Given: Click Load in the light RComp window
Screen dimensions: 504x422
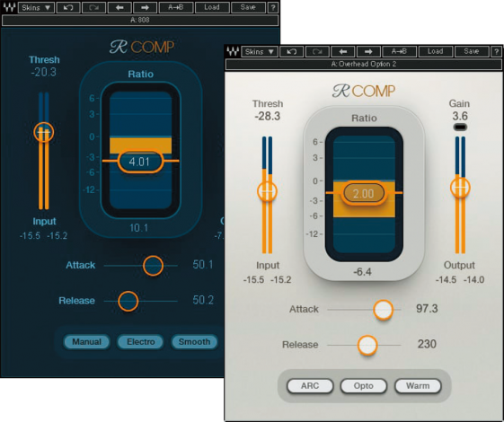Looking at the screenshot, I should pos(435,51).
